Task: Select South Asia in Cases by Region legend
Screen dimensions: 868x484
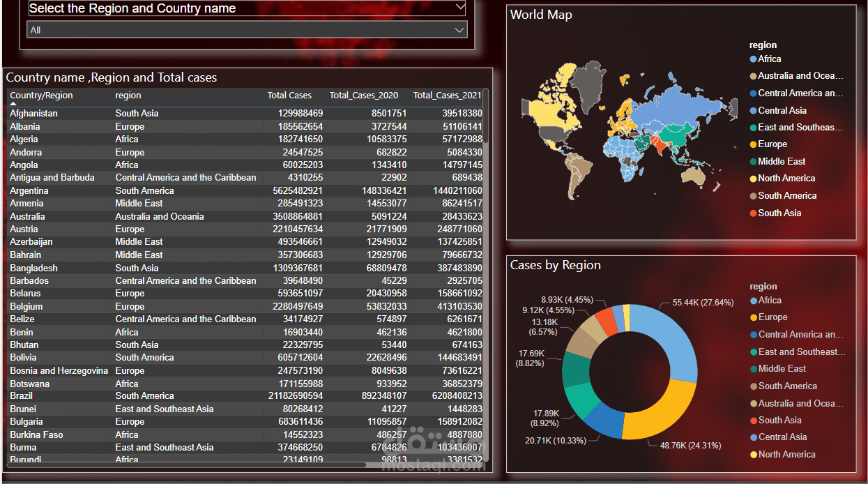Action: pos(776,421)
